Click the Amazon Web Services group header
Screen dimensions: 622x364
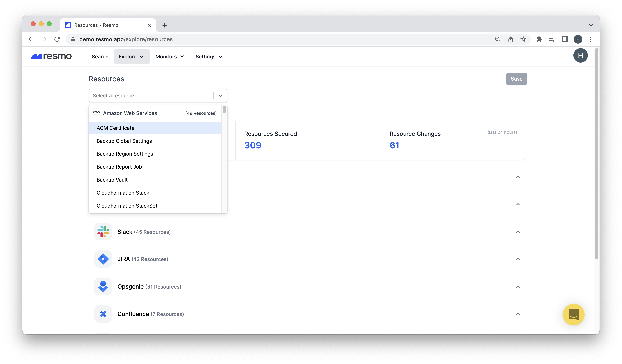tap(155, 113)
